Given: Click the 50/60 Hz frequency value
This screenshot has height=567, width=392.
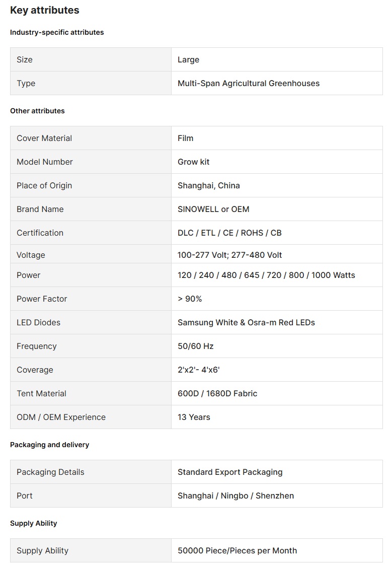Looking at the screenshot, I should pyautogui.click(x=196, y=346).
